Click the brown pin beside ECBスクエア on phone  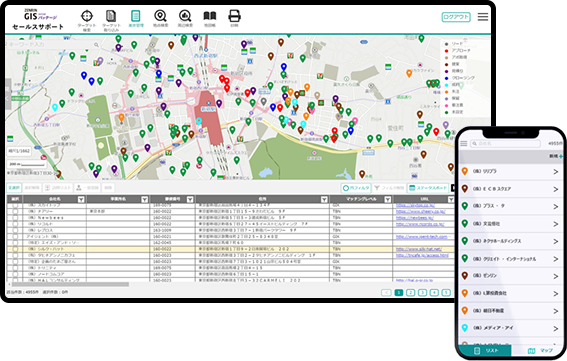pos(465,188)
